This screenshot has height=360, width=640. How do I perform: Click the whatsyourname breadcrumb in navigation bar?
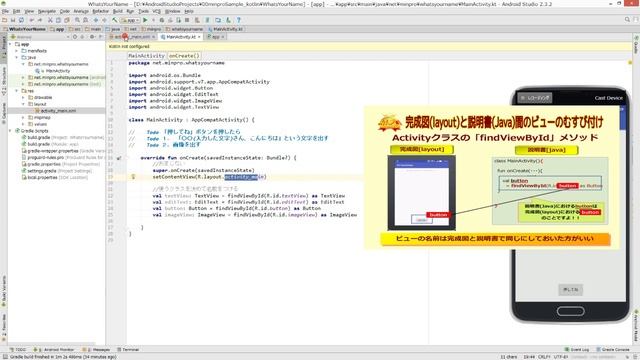click(184, 29)
